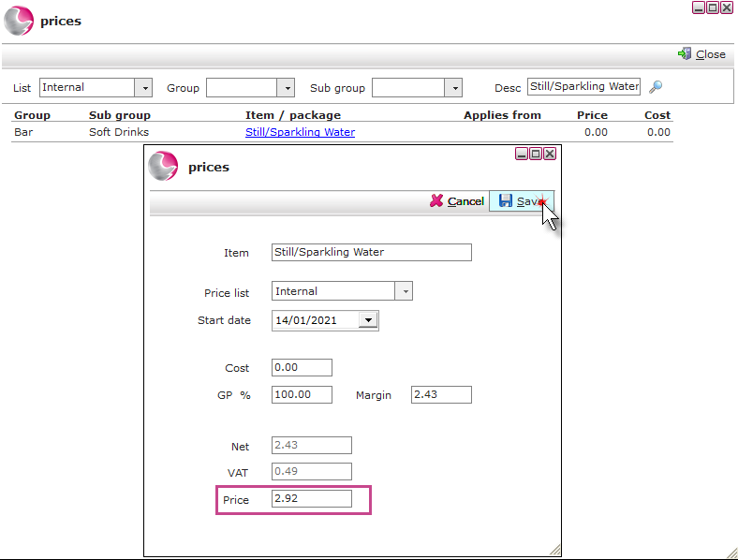Minimize the main prices window
This screenshot has width=738, height=560.
click(699, 8)
